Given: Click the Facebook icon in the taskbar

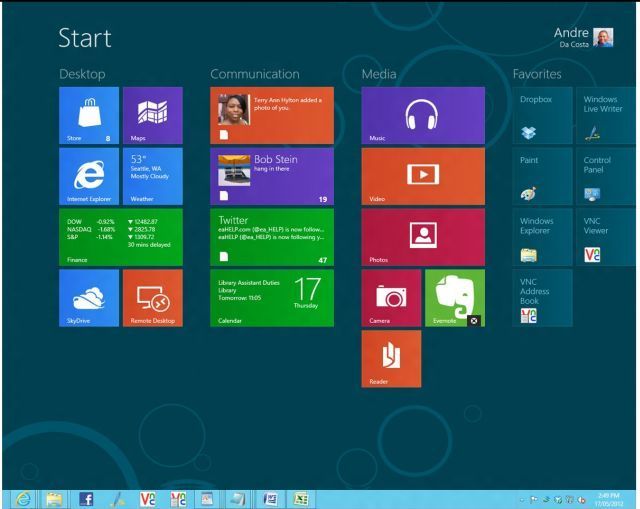Looking at the screenshot, I should [x=86, y=497].
